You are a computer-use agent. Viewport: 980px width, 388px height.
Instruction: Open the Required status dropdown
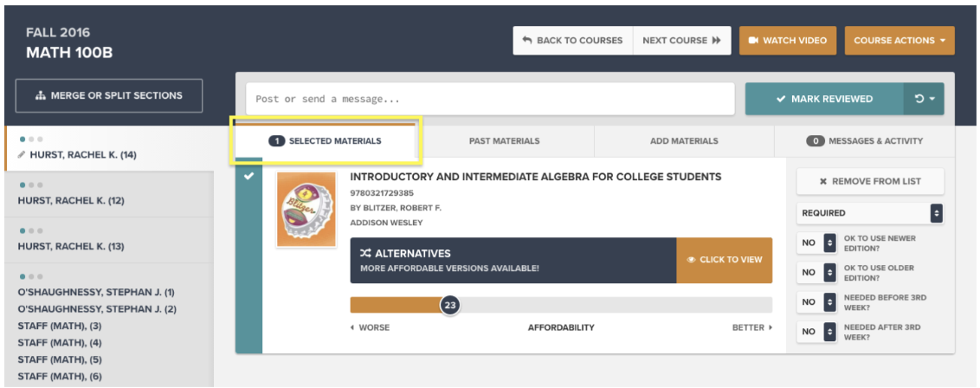pyautogui.click(x=870, y=213)
